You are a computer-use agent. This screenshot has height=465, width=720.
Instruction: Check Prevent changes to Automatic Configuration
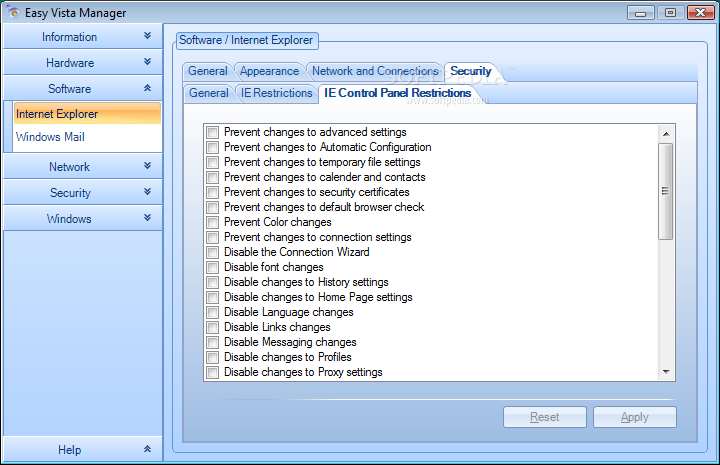click(x=212, y=147)
